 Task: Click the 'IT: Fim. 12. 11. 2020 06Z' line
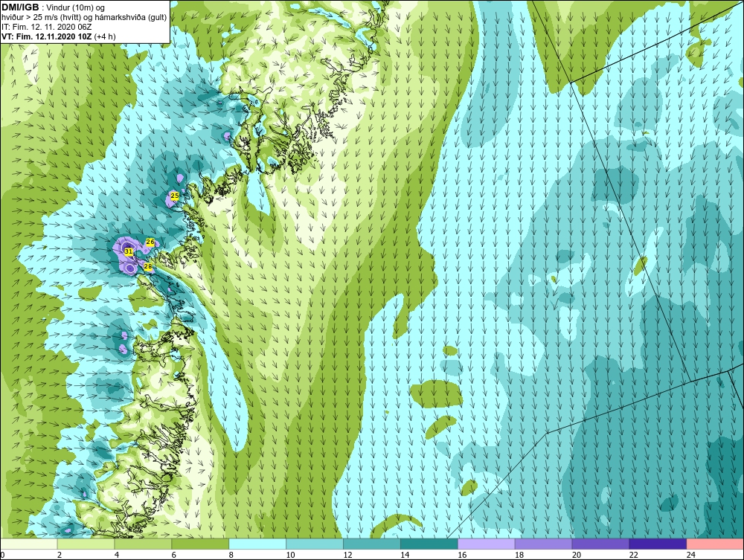tap(46, 27)
